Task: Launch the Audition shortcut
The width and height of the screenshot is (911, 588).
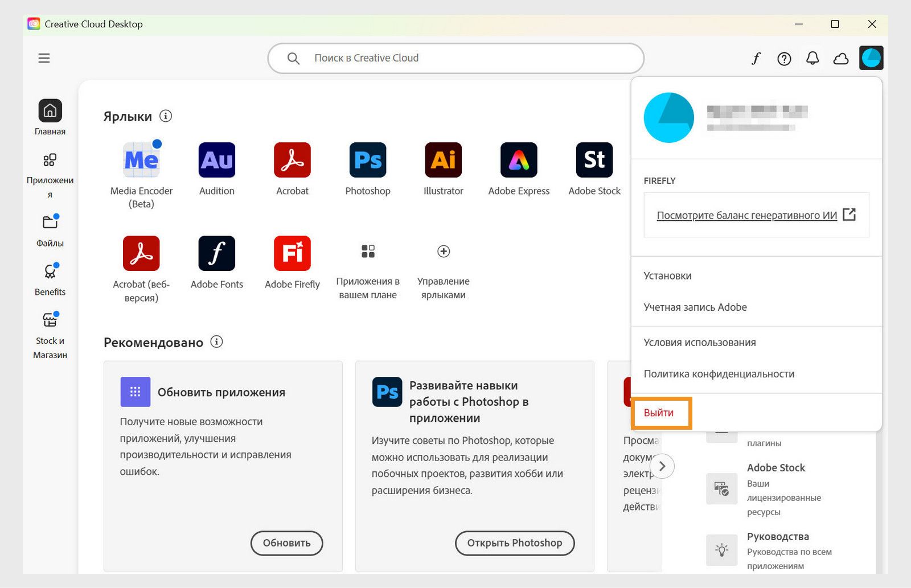Action: pos(216,160)
